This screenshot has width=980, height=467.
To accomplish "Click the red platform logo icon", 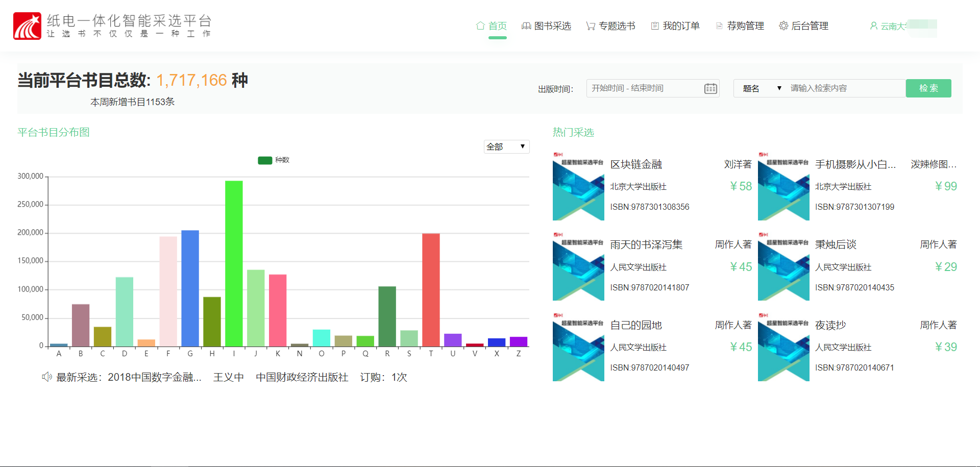I will 27,26.
